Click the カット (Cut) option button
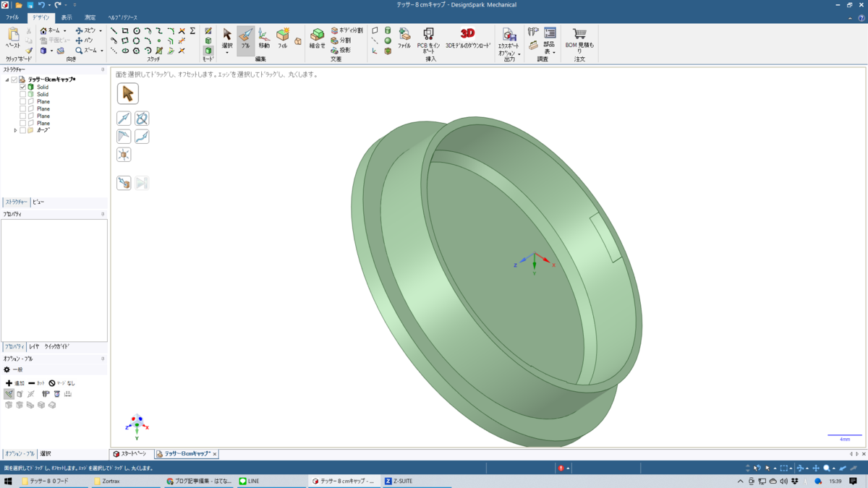This screenshot has height=488, width=868. point(36,383)
